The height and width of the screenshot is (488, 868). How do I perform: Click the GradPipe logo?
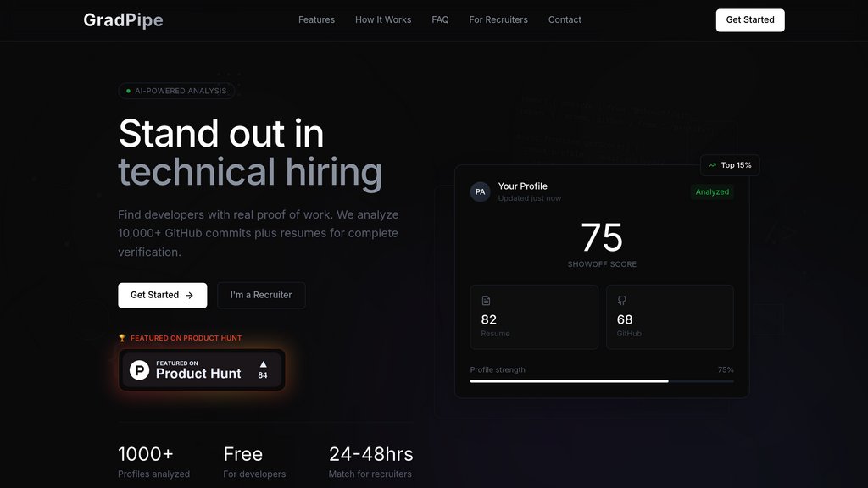tap(123, 20)
